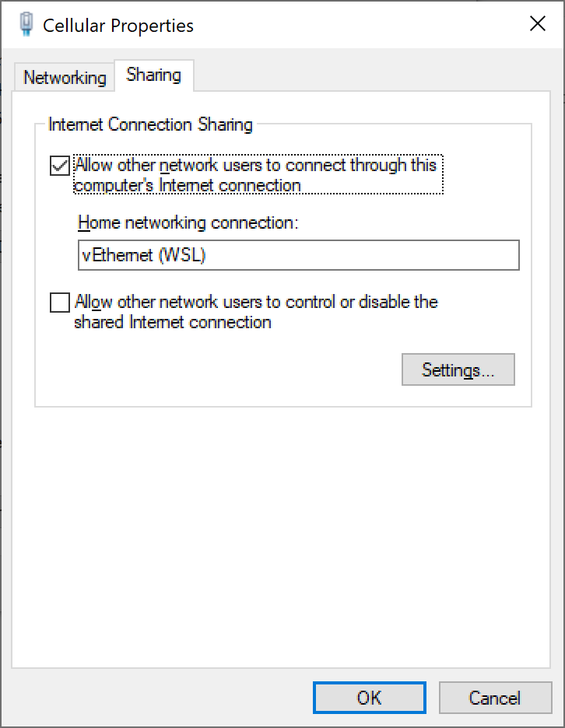Switch to the Networking tab
Image resolution: width=565 pixels, height=728 pixels.
click(x=63, y=77)
